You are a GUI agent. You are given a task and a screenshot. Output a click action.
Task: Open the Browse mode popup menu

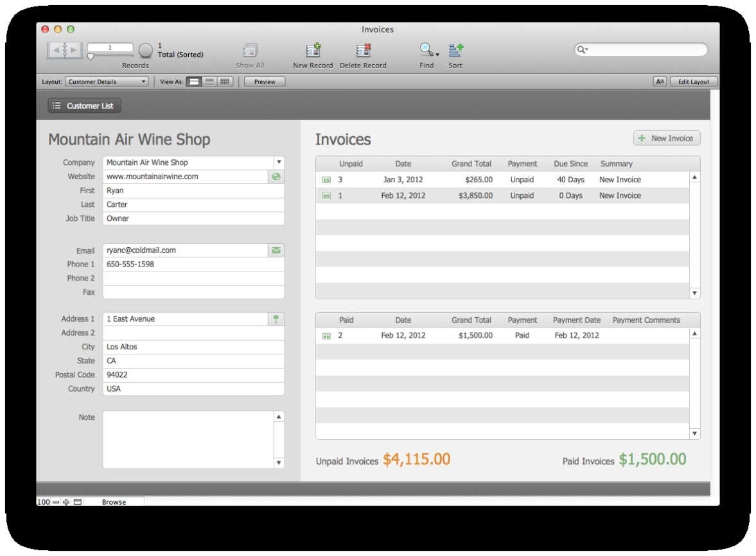(114, 502)
